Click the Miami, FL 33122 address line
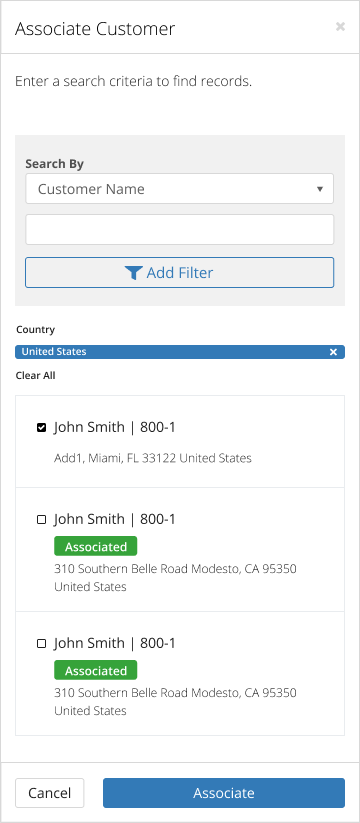This screenshot has height=823, width=360. tap(153, 458)
